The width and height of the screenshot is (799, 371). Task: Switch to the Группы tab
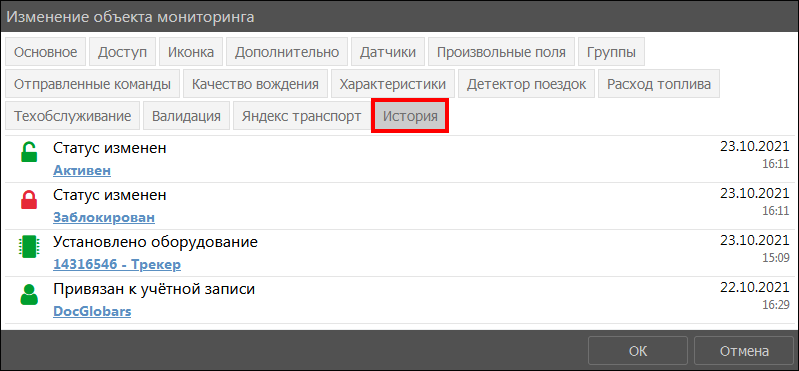point(611,52)
